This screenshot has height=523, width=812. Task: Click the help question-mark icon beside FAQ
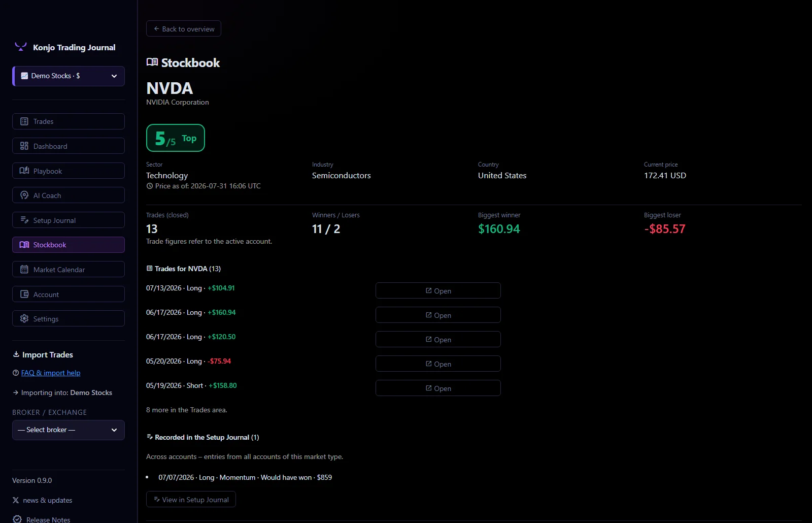[16, 373]
